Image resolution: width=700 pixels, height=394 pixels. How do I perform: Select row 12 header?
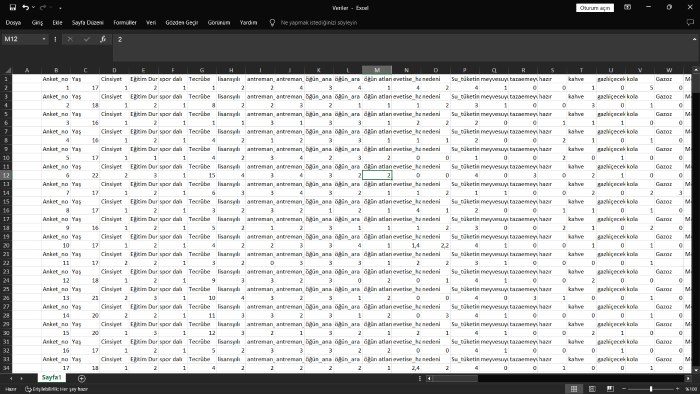(6, 175)
